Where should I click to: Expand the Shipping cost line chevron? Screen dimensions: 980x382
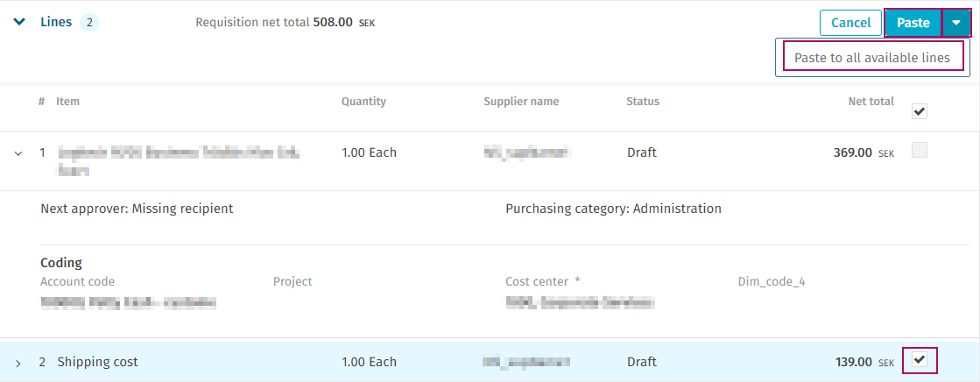(18, 364)
